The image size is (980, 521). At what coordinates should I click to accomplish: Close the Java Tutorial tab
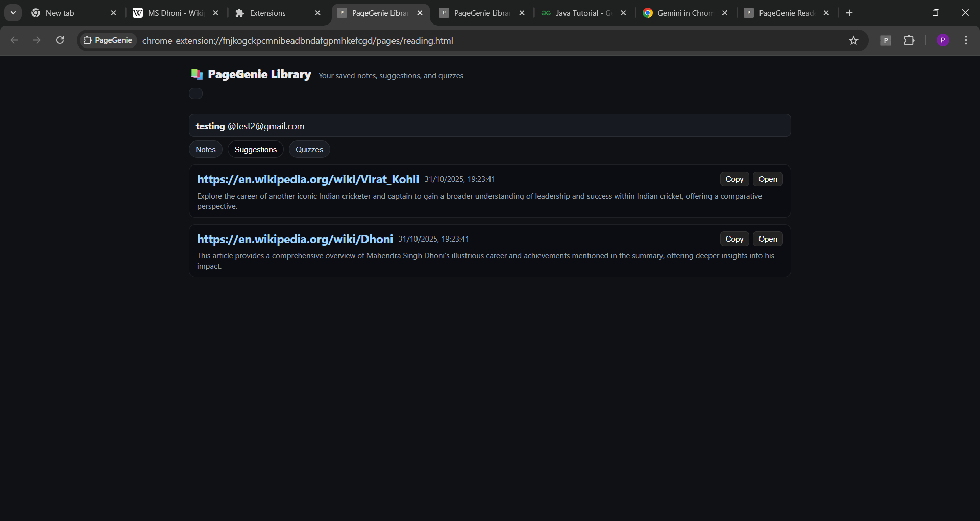623,13
